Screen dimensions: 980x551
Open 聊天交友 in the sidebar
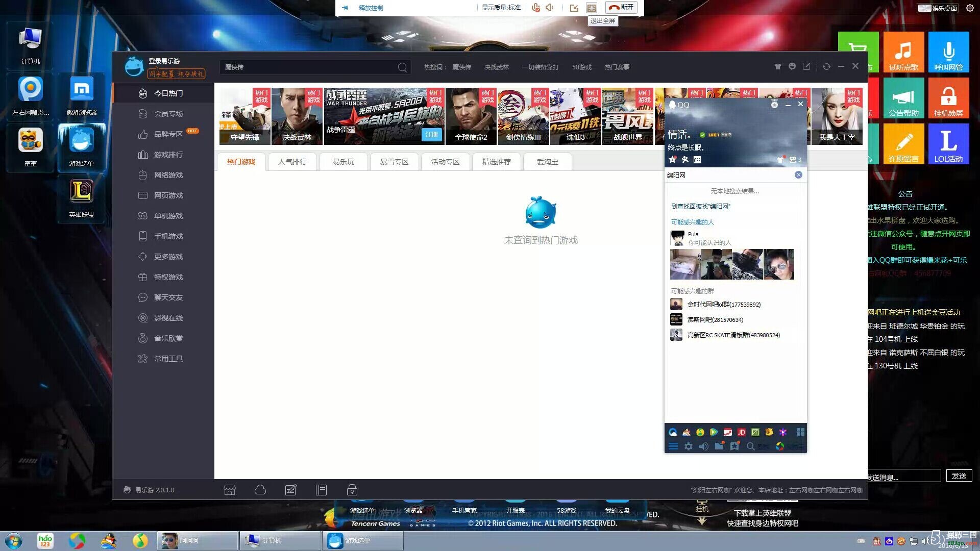[x=163, y=297]
